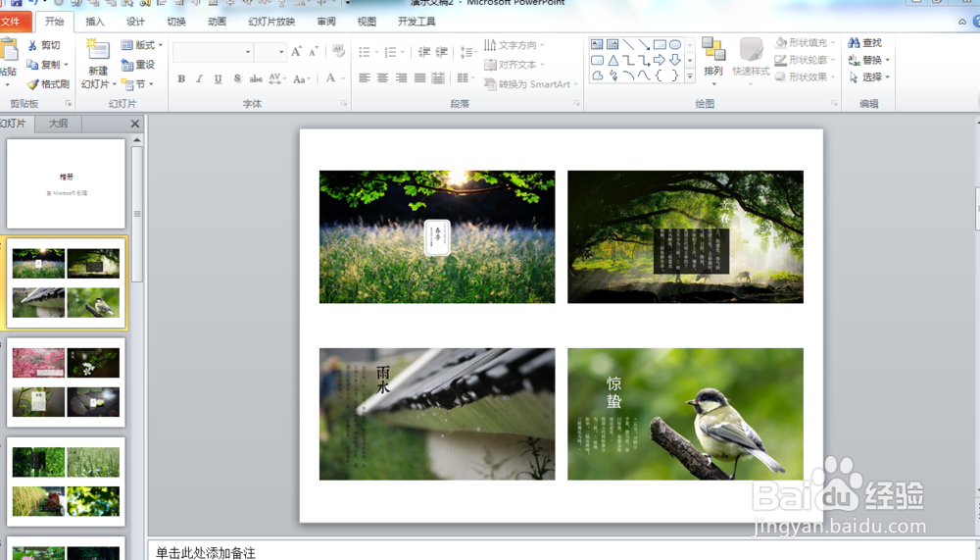
Task: Select the Format Painter (格式刷) brush
Action: 32,83
